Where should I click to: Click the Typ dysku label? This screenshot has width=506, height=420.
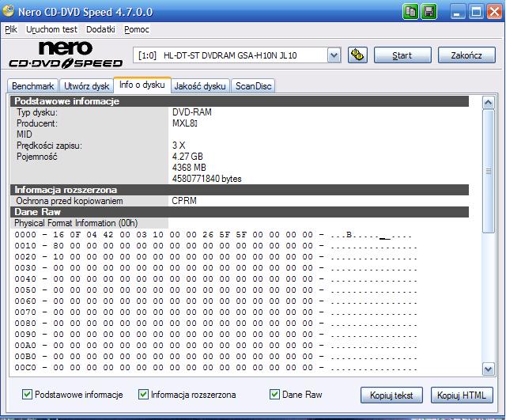pyautogui.click(x=37, y=112)
